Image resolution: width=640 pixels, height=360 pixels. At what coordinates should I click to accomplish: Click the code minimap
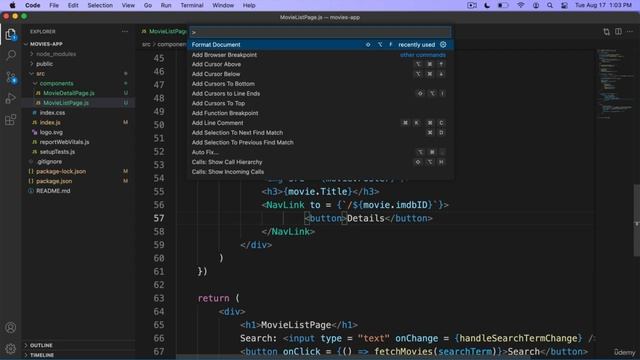pos(615,84)
